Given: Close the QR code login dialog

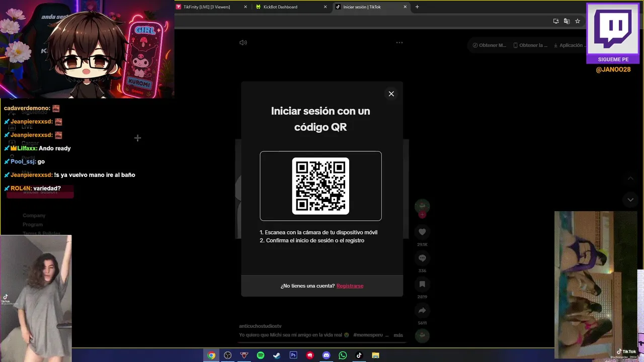Looking at the screenshot, I should (x=391, y=94).
